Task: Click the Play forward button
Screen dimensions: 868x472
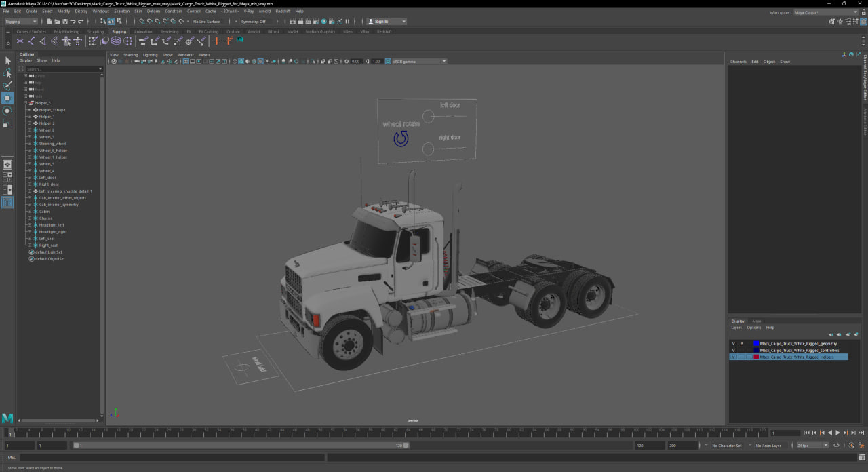Action: [x=837, y=433]
